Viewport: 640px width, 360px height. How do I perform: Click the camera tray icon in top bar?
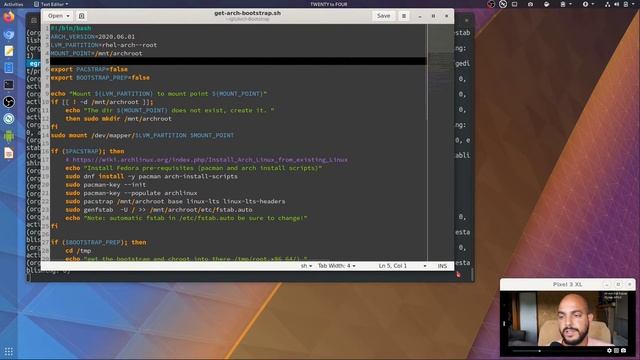pos(530,4)
